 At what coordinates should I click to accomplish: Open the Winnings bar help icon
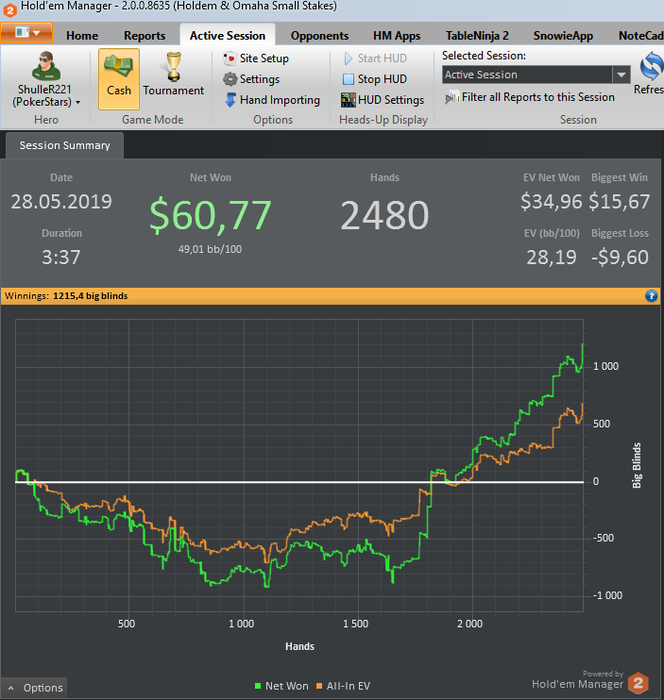tap(651, 296)
